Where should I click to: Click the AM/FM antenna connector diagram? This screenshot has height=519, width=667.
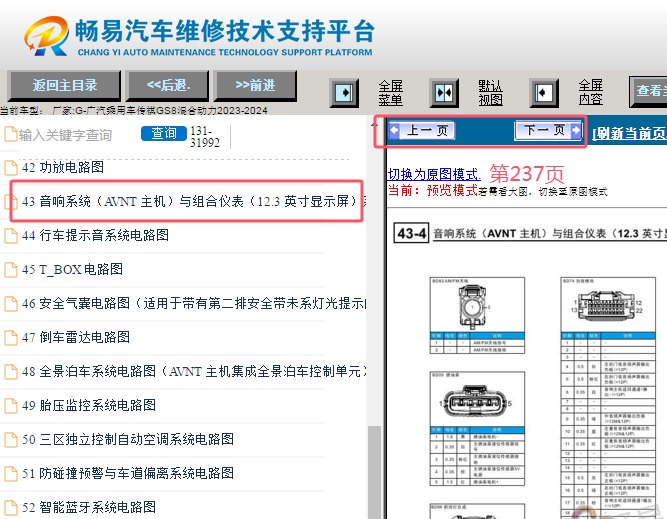coord(472,306)
